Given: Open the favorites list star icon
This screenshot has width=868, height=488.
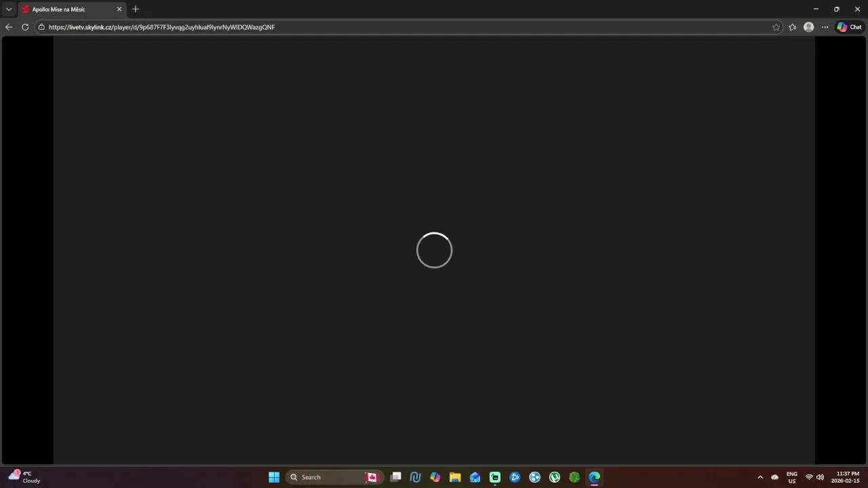Looking at the screenshot, I should (792, 27).
